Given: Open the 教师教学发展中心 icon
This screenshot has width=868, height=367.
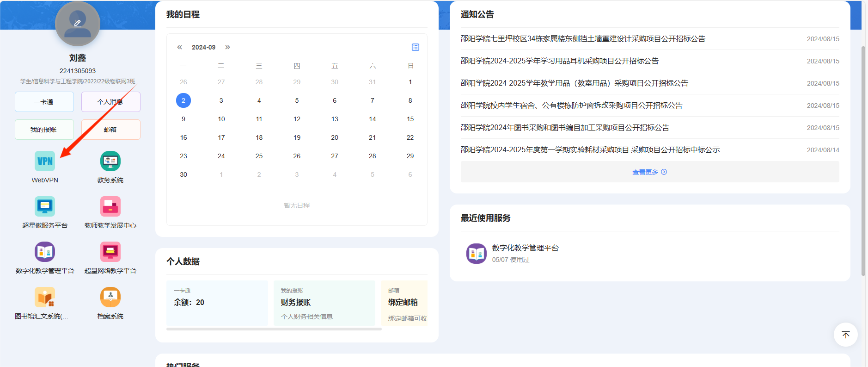Looking at the screenshot, I should [x=110, y=207].
